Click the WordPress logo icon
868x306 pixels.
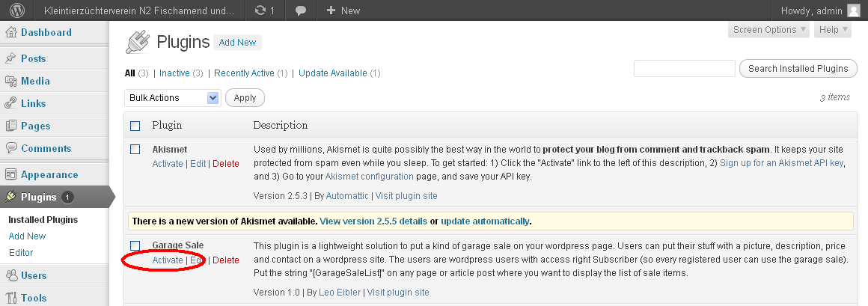point(17,10)
